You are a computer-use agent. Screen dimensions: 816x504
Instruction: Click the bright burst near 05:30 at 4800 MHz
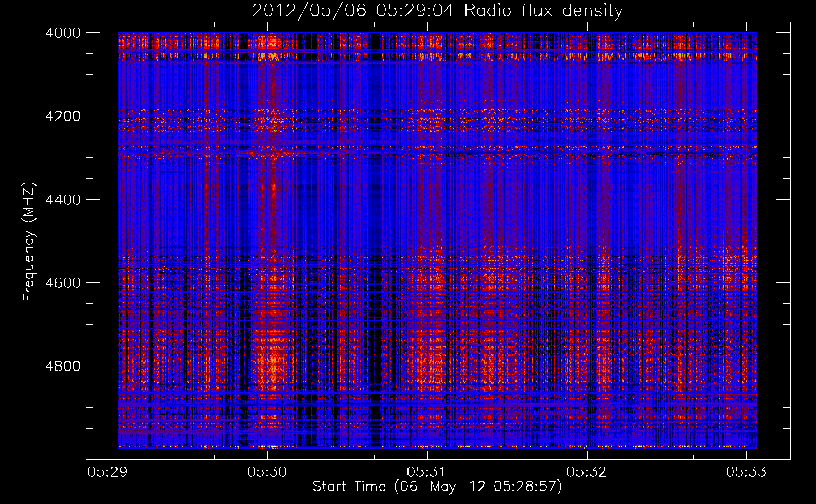[271, 366]
